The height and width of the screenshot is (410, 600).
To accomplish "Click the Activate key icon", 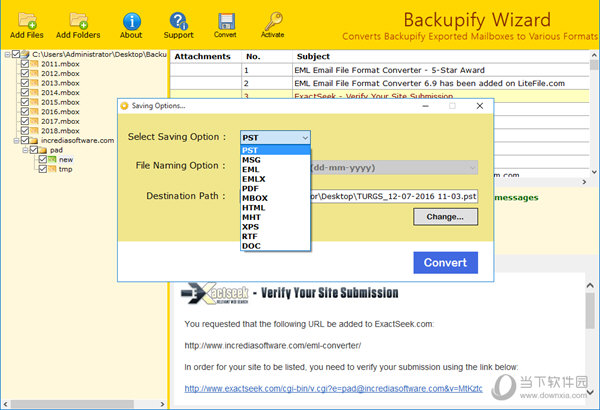I will [x=273, y=21].
